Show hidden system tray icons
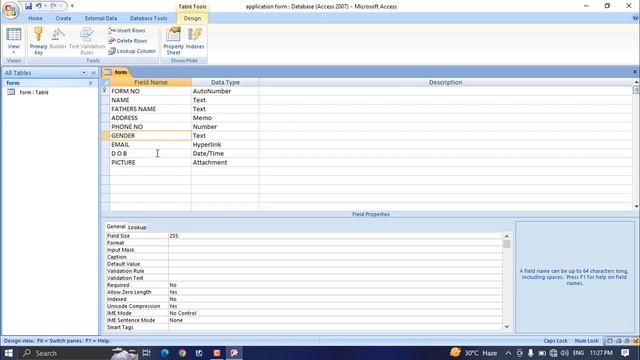The height and width of the screenshot is (360, 640). (x=508, y=353)
